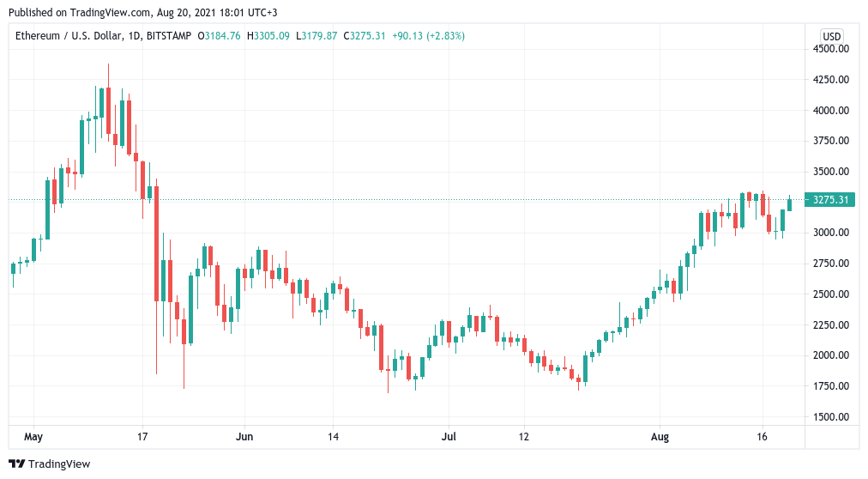
Task: Click the 1500.00 price axis label
Action: pyautogui.click(x=831, y=417)
